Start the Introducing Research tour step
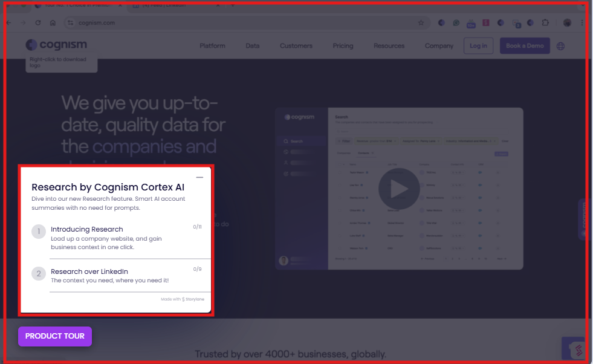 86,229
